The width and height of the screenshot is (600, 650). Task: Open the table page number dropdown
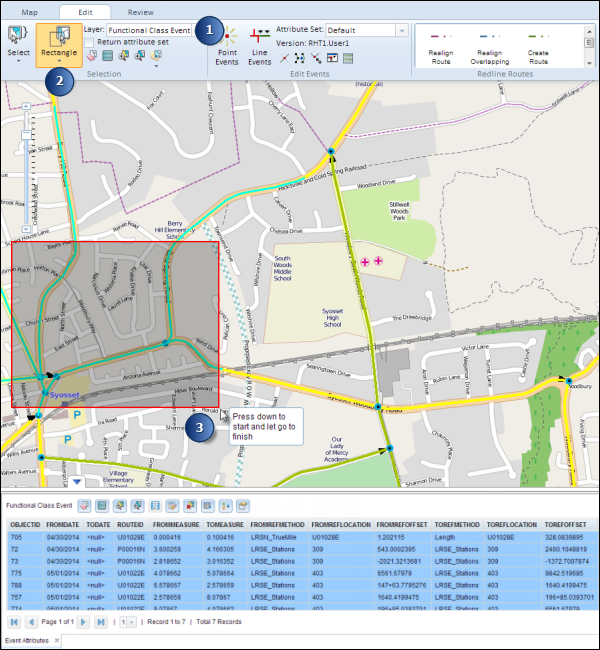tap(129, 622)
